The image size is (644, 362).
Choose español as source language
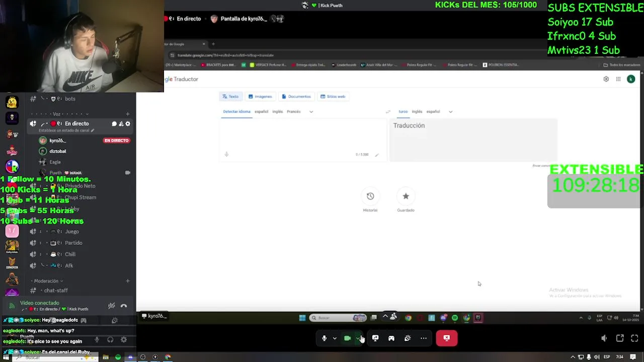click(x=261, y=112)
